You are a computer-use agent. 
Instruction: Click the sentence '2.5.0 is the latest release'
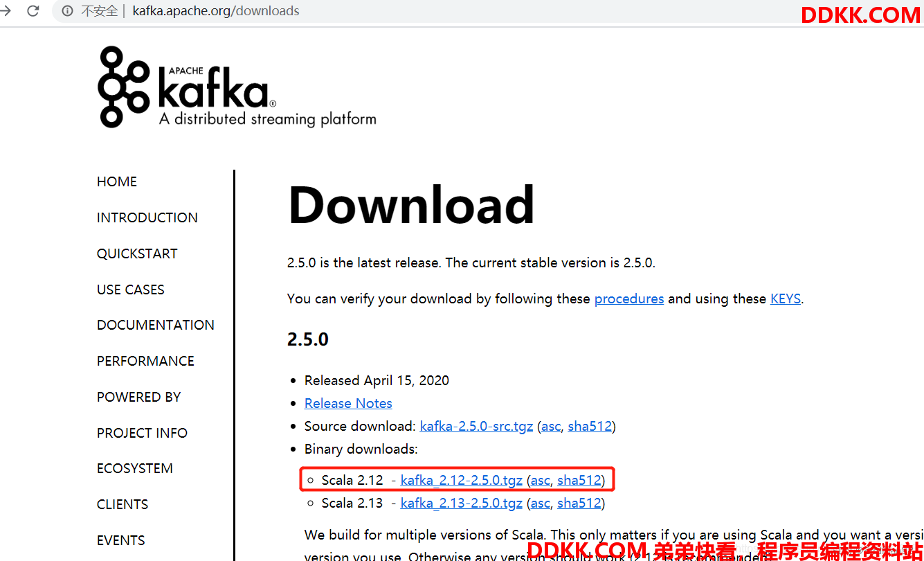(363, 262)
